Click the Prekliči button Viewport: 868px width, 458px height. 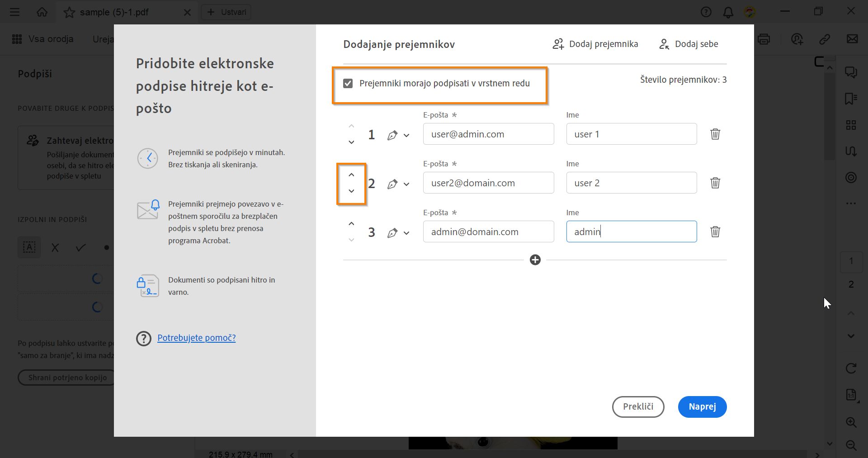[638, 406]
